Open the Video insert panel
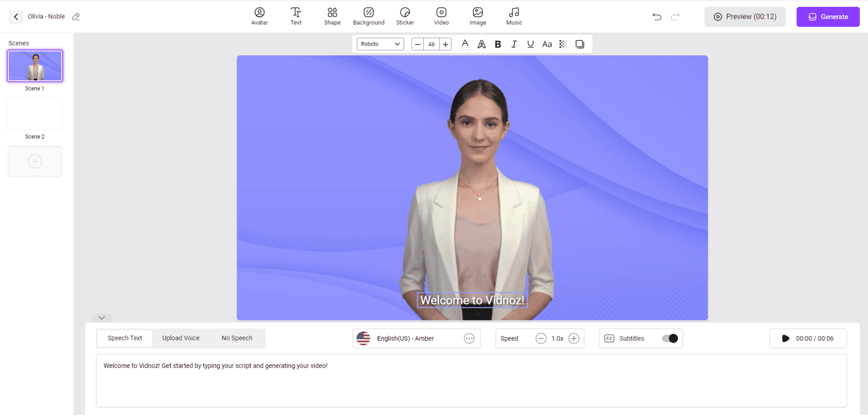 pyautogui.click(x=441, y=16)
